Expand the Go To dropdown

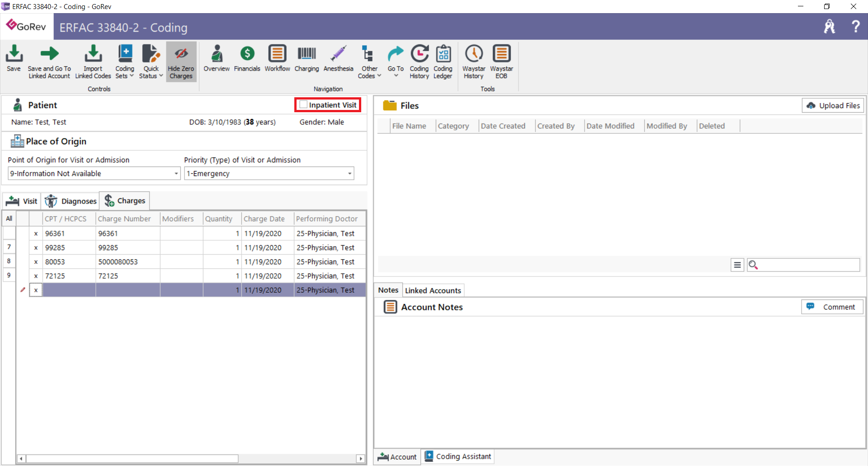[x=396, y=61]
